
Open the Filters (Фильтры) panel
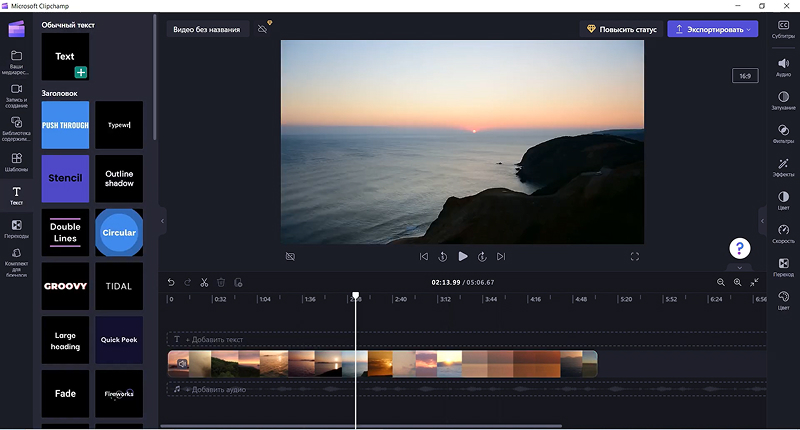coord(783,134)
